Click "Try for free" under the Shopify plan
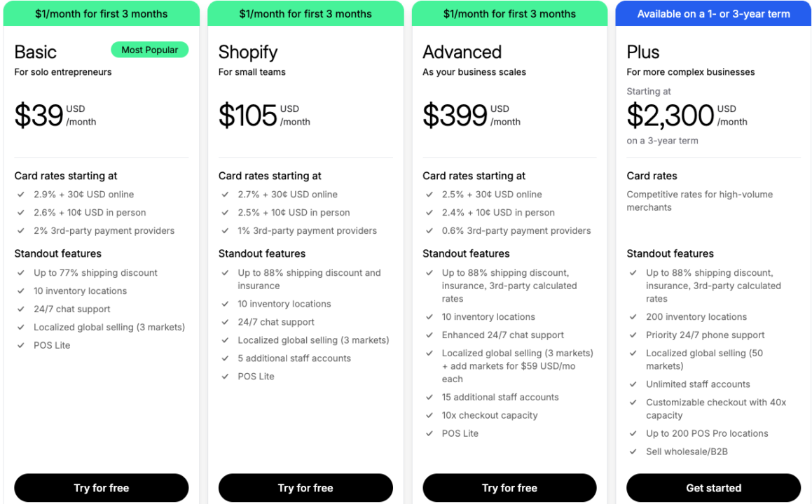Screen dimensions: 812x504 click(x=305, y=488)
